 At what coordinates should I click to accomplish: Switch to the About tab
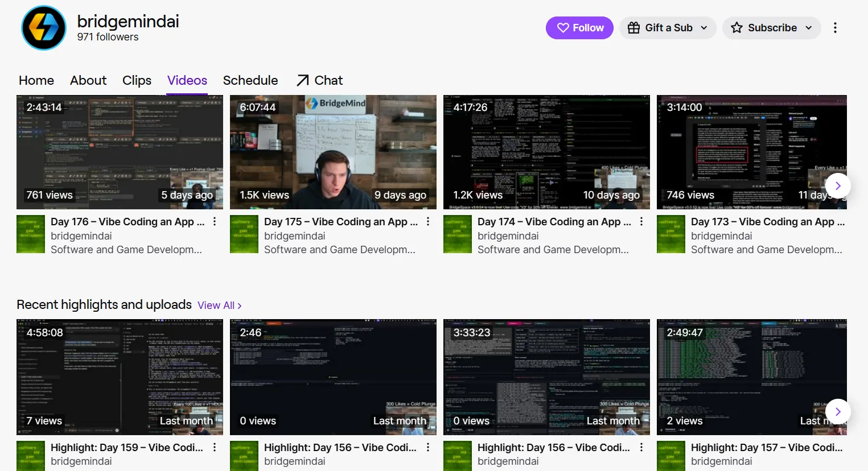88,80
